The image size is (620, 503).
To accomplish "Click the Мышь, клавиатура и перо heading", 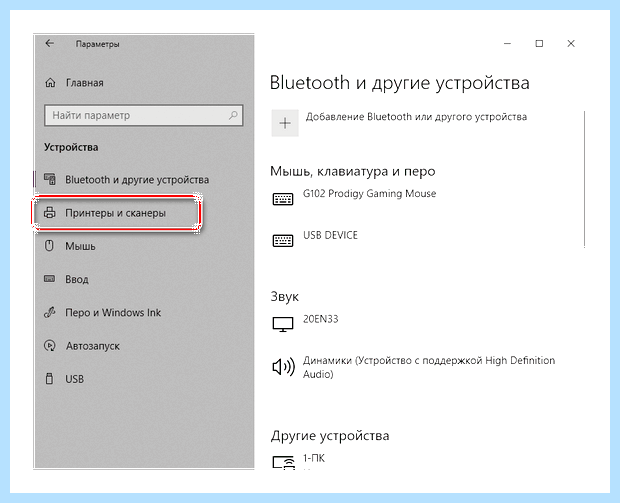I will (x=353, y=171).
